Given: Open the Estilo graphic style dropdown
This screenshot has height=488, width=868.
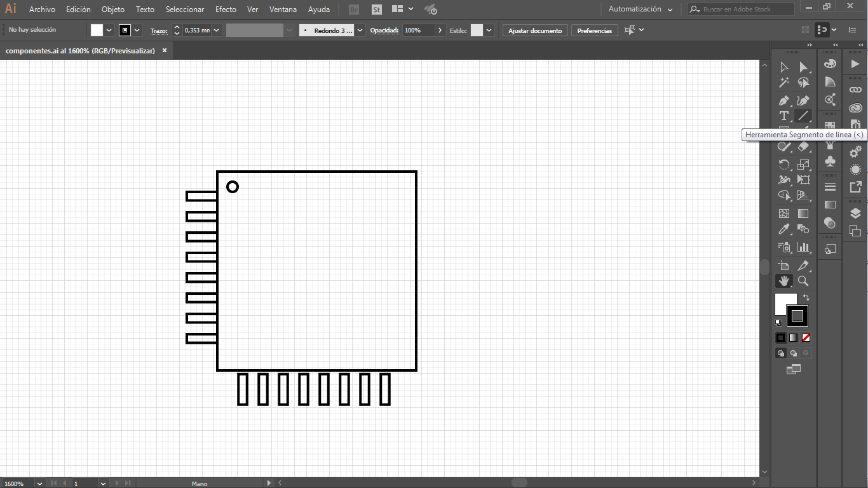Looking at the screenshot, I should (x=489, y=30).
